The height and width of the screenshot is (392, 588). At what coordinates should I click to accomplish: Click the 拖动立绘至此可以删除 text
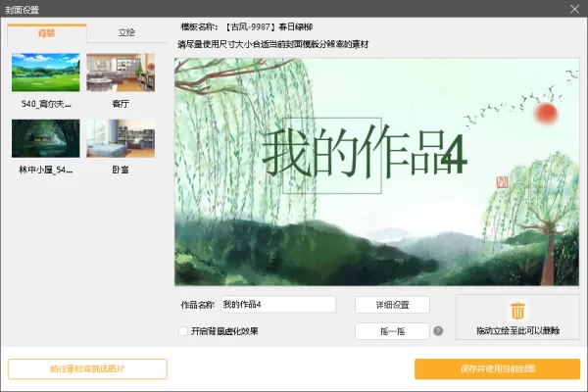(x=517, y=331)
